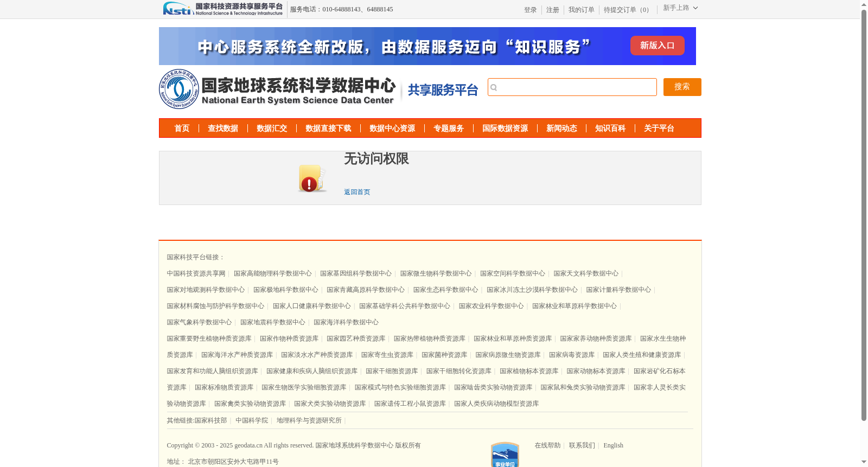
Task: Open the 国家材料腐蚀与防护科学数据中心 link
Action: (x=215, y=306)
